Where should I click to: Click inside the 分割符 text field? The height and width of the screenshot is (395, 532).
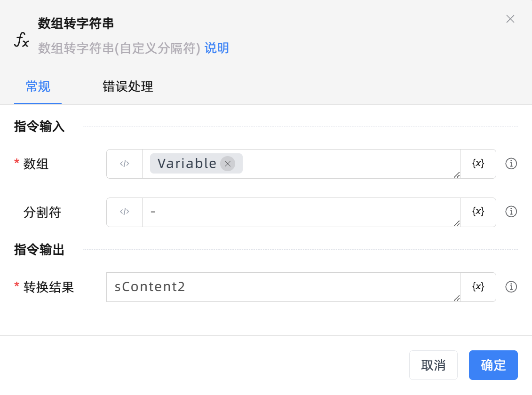tap(301, 212)
